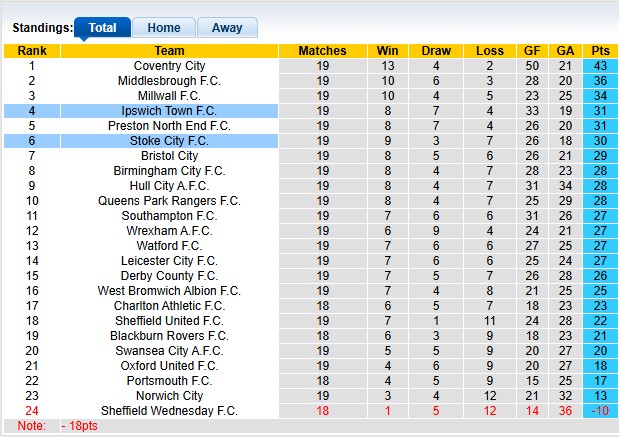Switch to the Total standings tab
The image size is (619, 437).
[102, 28]
